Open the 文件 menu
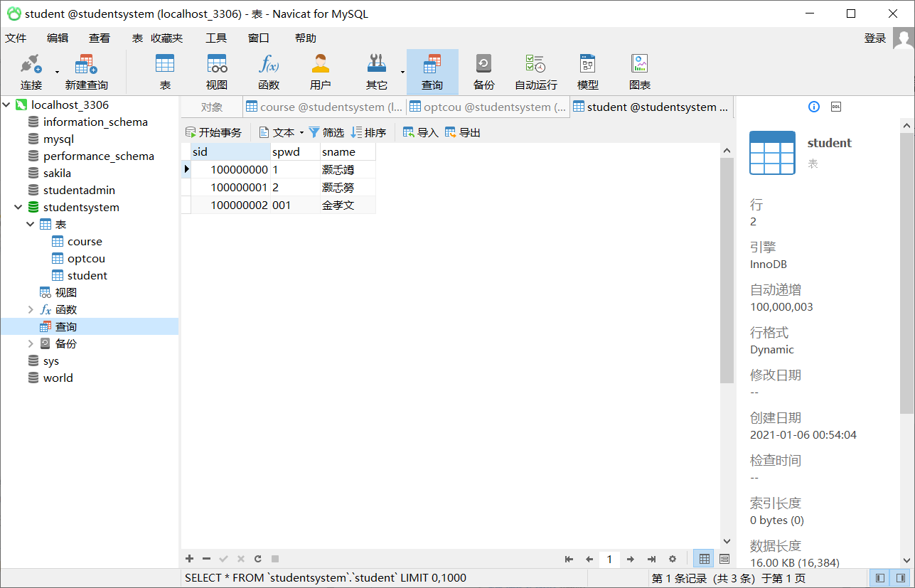Image resolution: width=915 pixels, height=588 pixels. [x=16, y=38]
